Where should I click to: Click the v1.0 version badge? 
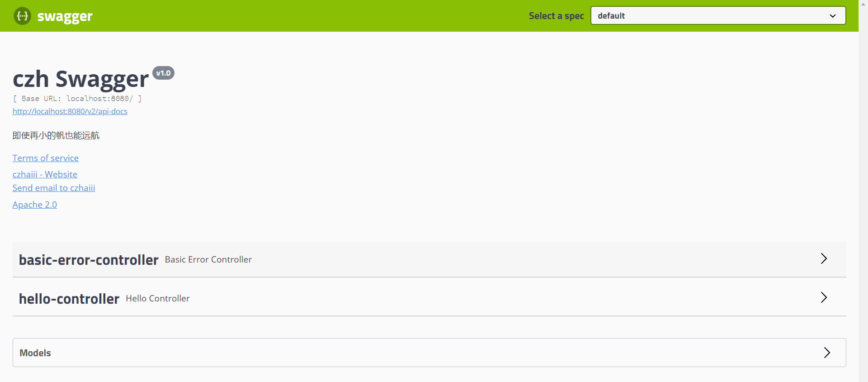click(x=163, y=73)
